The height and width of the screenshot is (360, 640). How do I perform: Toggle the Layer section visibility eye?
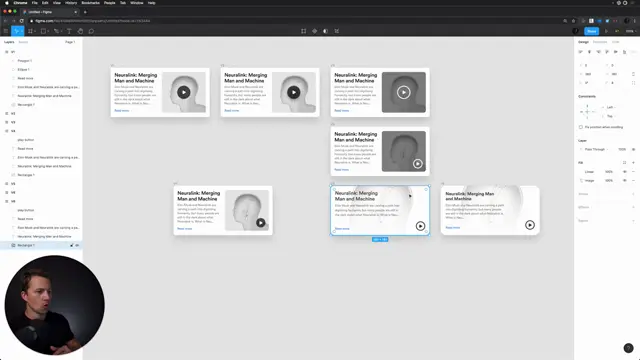click(x=633, y=149)
